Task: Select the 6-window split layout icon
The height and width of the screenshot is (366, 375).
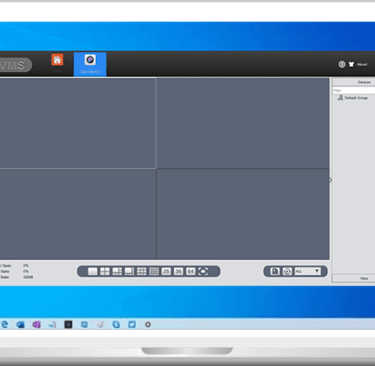Action: 117,271
